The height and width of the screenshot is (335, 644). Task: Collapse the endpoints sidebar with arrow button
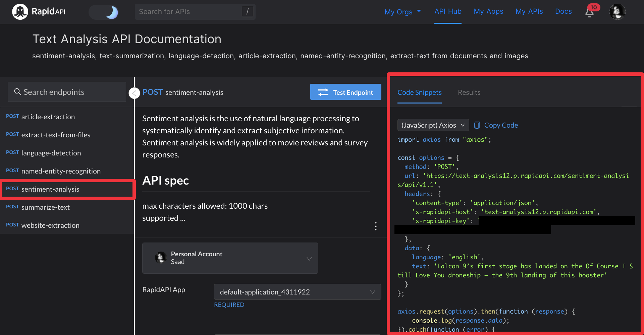click(x=134, y=93)
